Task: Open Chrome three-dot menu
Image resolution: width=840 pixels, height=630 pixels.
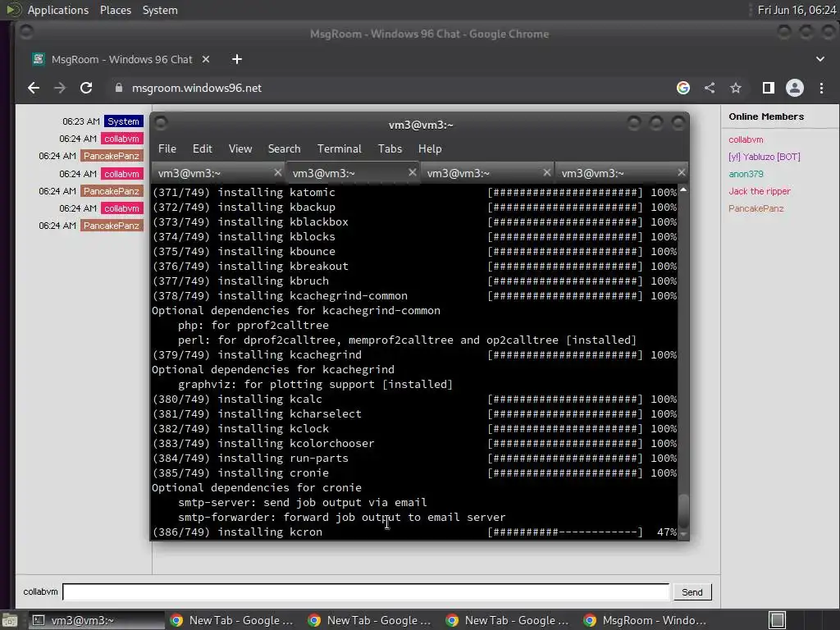Action: tap(821, 88)
